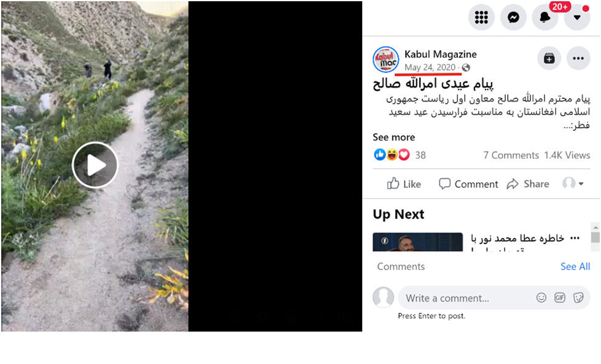Expand the post text with See more
The image size is (601, 364).
point(394,137)
